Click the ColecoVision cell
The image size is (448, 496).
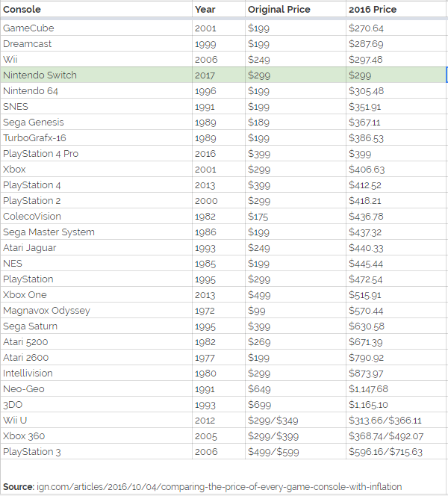click(96, 217)
